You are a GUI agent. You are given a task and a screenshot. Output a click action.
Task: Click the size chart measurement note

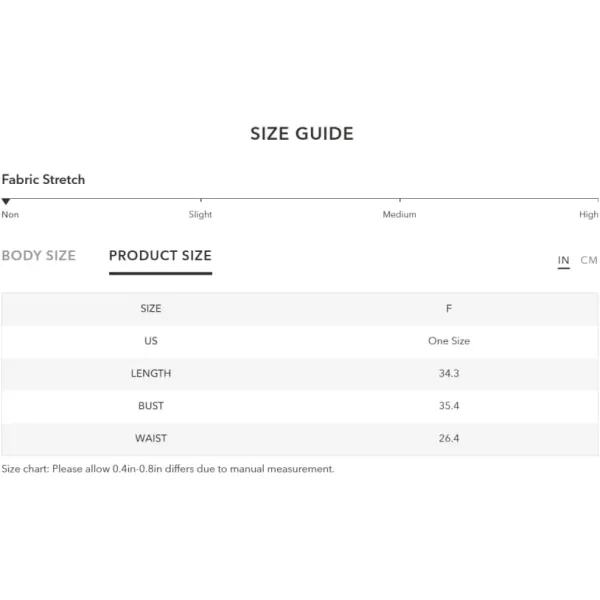(x=168, y=469)
